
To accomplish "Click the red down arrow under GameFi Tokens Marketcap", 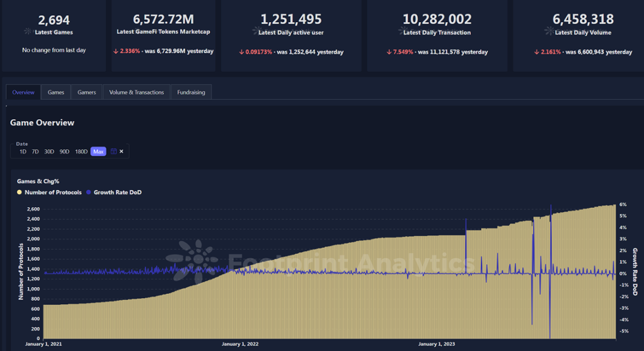I will 116,52.
